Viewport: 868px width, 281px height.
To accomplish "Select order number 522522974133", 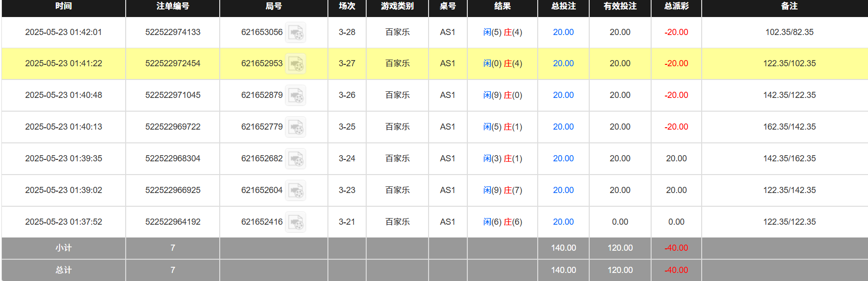I will (x=172, y=32).
